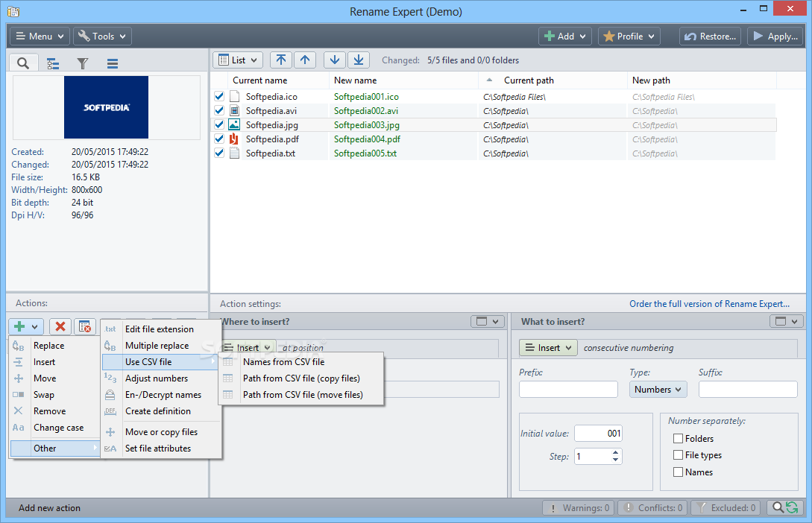Screen dimensions: 812x523
Task: Move selected file to the bottom
Action: click(359, 60)
